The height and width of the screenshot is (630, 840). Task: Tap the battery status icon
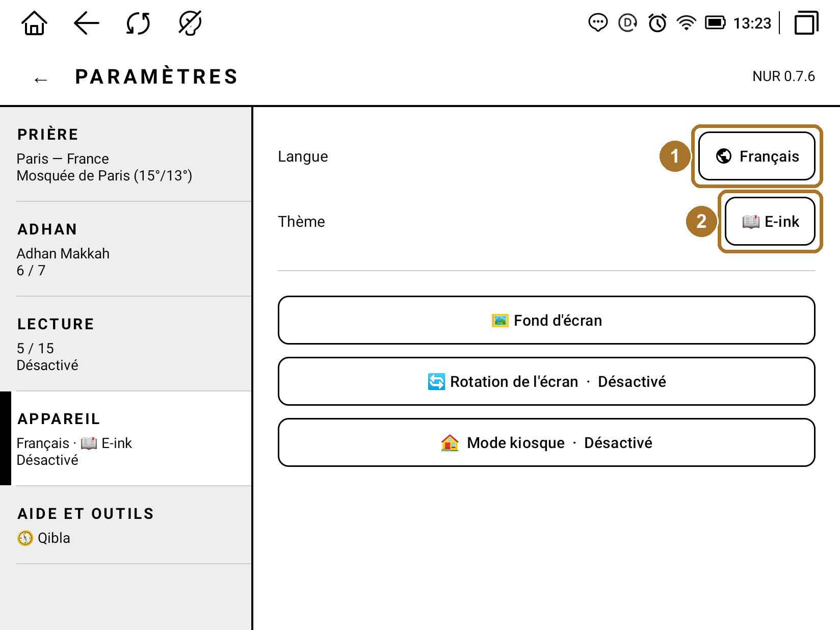tap(715, 23)
